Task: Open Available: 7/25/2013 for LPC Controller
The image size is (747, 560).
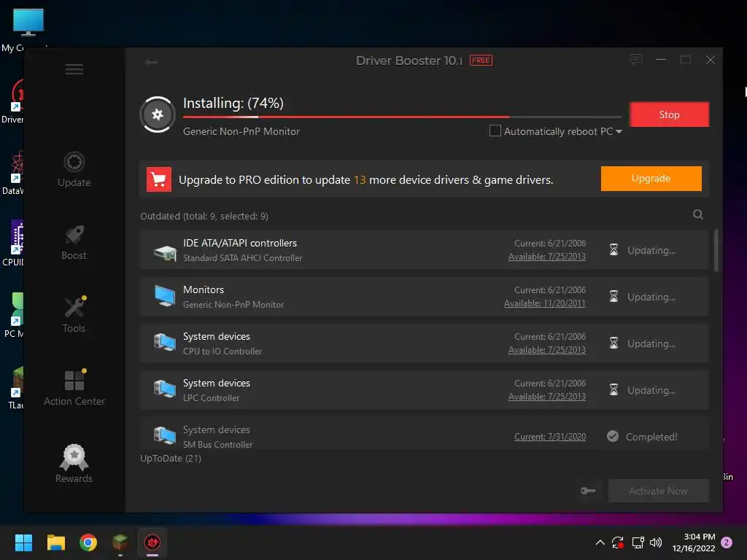Action: [x=547, y=397]
